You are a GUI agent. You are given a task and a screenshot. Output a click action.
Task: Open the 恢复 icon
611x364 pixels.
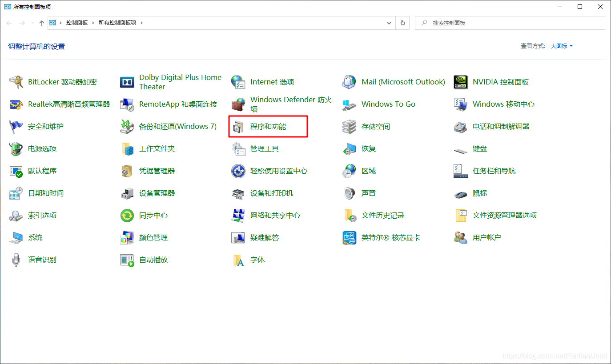click(x=350, y=148)
